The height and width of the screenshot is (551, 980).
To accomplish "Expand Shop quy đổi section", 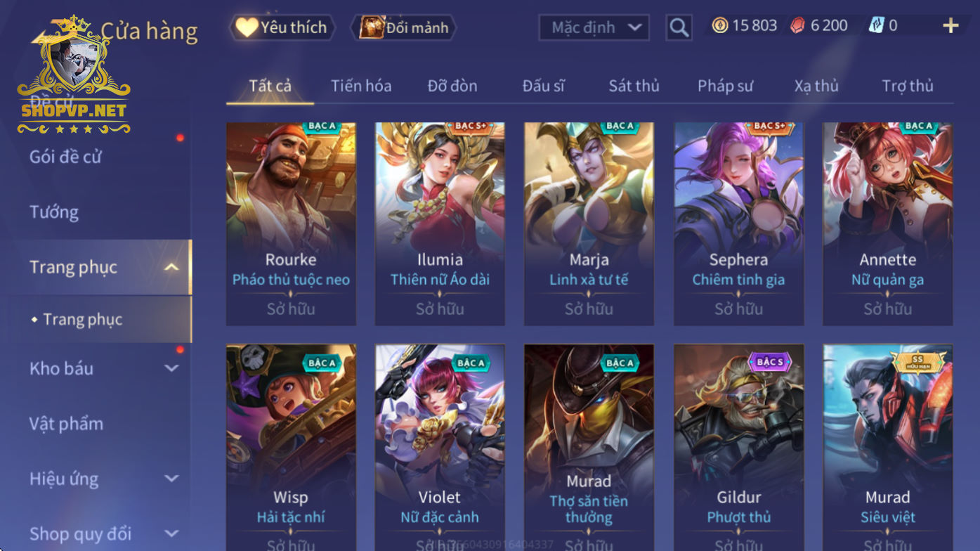I will [x=171, y=533].
